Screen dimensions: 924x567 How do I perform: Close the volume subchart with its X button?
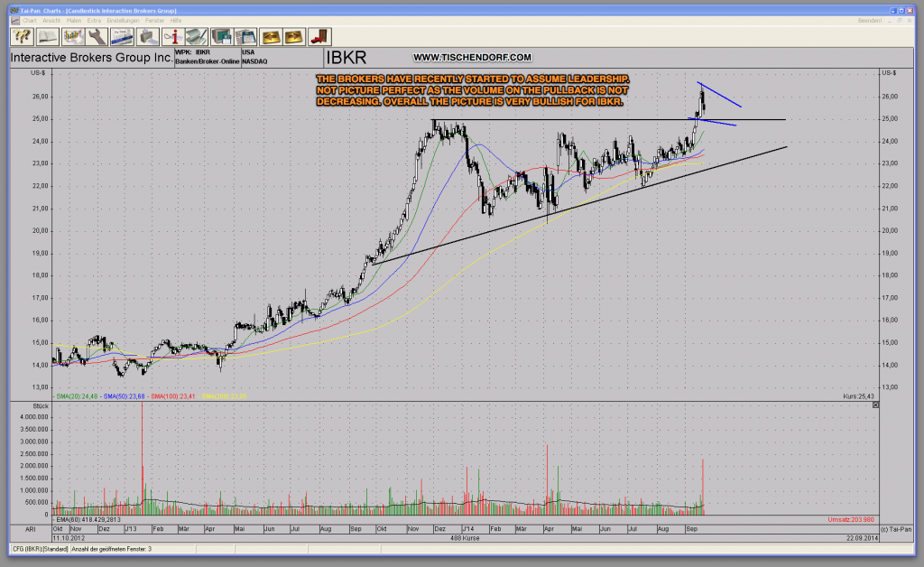click(874, 405)
